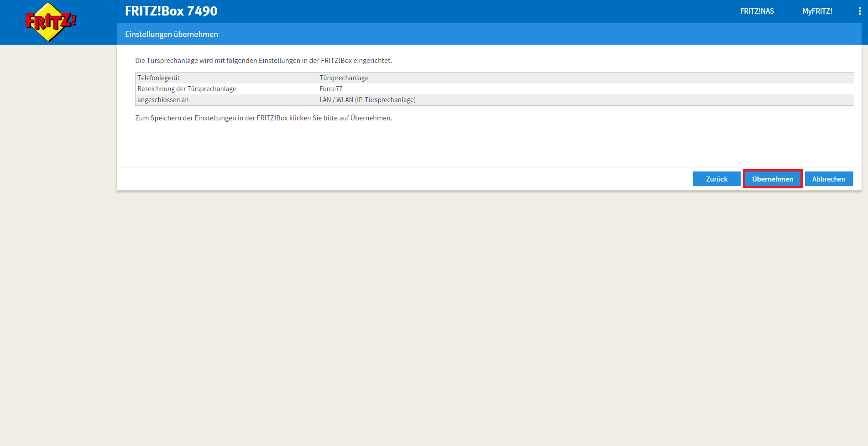This screenshot has height=446, width=868.
Task: Click the Übernehmen button
Action: [x=772, y=179]
